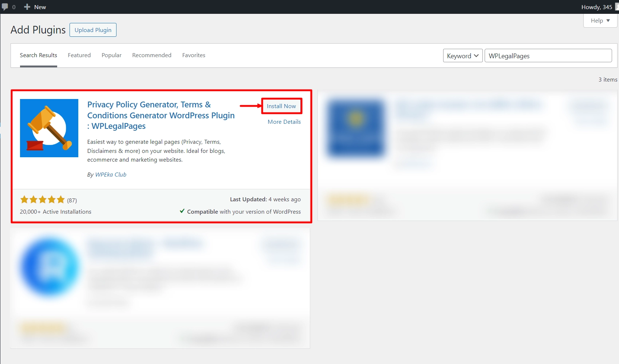Click the WPLegalPages gavel plugin icon
This screenshot has height=364, width=619.
click(x=49, y=128)
